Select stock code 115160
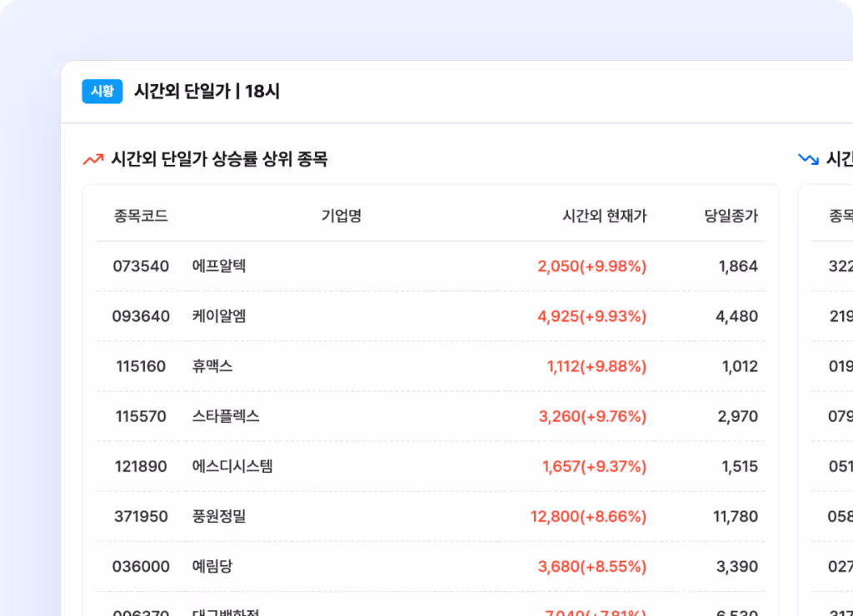 coord(141,366)
